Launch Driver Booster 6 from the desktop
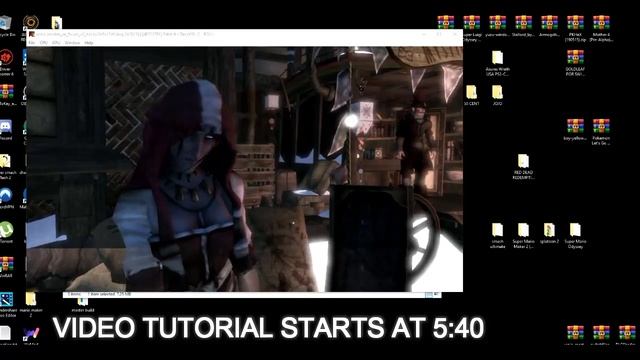 click(x=6, y=62)
